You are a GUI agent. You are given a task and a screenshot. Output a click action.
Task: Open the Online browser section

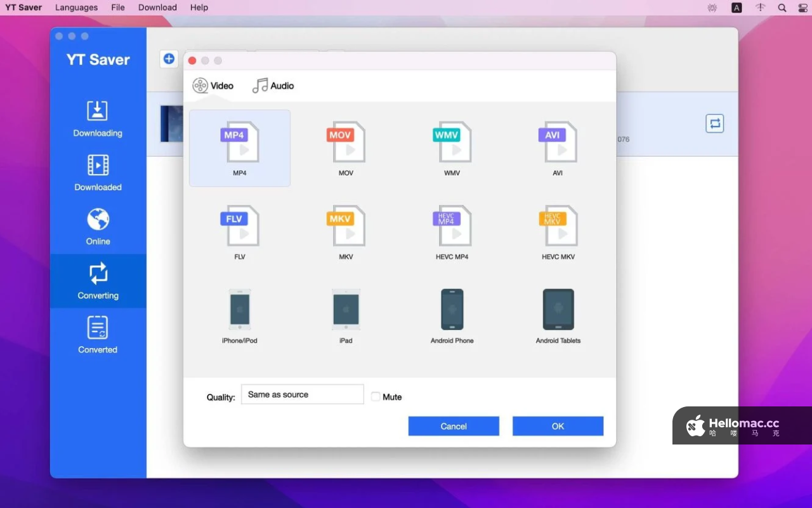(98, 227)
